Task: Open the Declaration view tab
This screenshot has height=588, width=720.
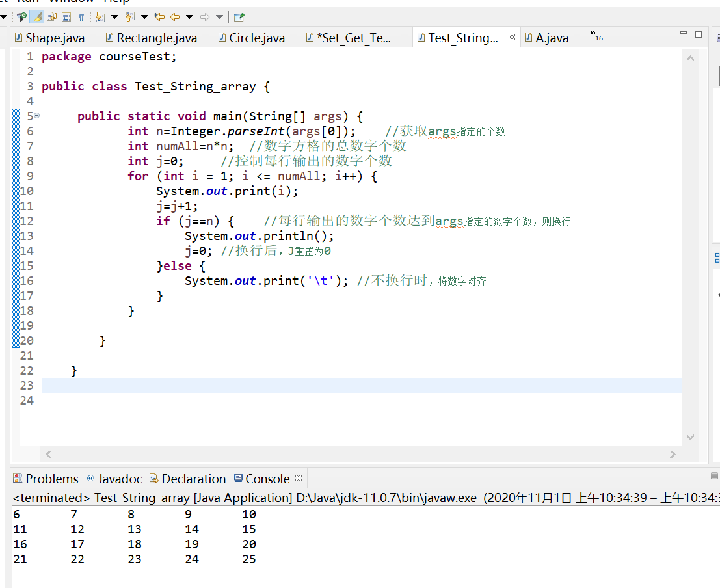Action: 188,479
